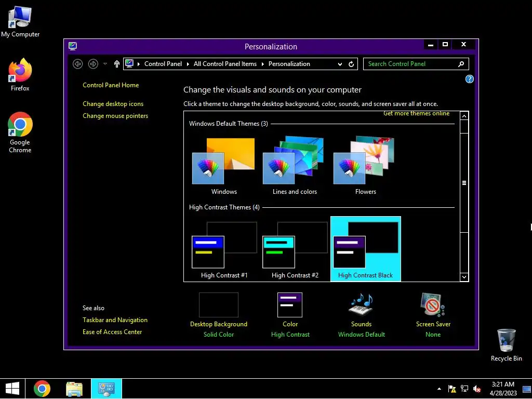Screen dimensions: 532x399
Task: Launch Firefox from the desktop
Action: (20, 75)
